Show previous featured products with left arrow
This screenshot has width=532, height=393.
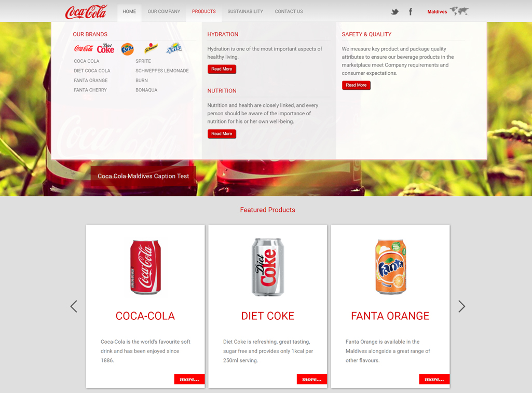click(74, 306)
